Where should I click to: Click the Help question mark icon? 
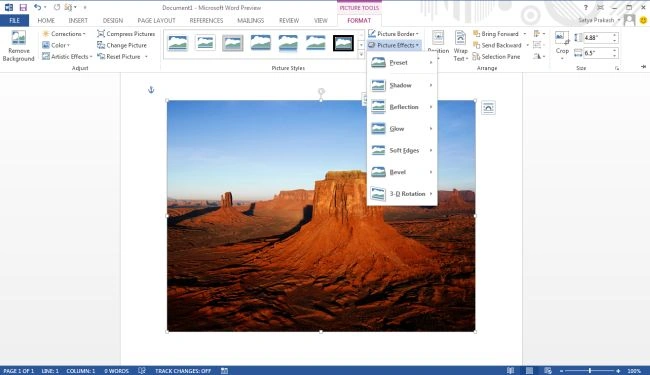click(586, 7)
